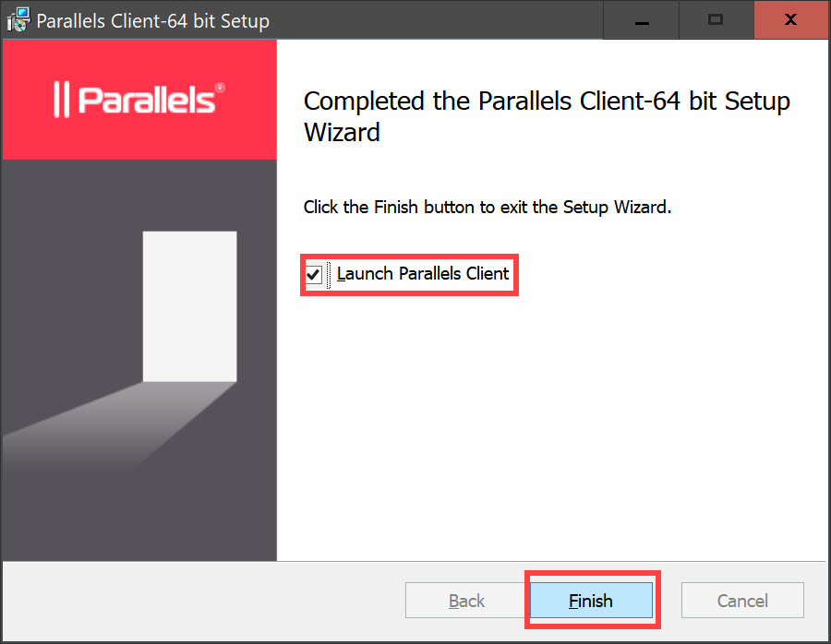Close the Parallels Client setup window
The height and width of the screenshot is (644, 831).
[790, 19]
